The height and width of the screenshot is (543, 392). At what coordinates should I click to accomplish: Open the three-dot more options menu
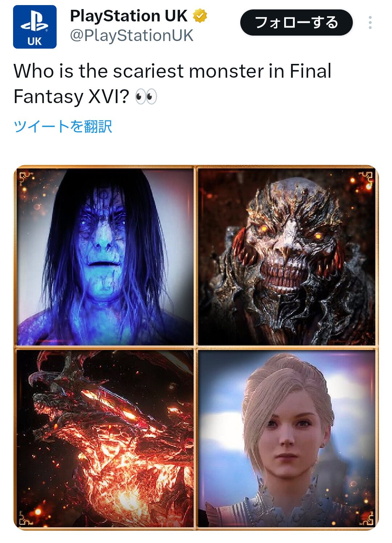pyautogui.click(x=370, y=23)
